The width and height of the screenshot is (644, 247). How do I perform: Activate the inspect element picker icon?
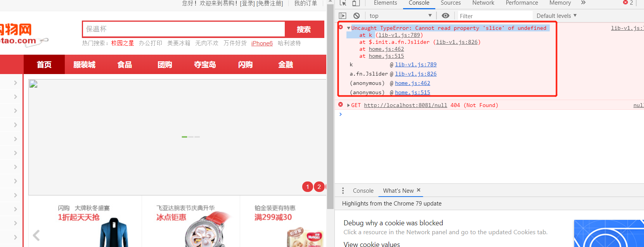click(x=343, y=3)
